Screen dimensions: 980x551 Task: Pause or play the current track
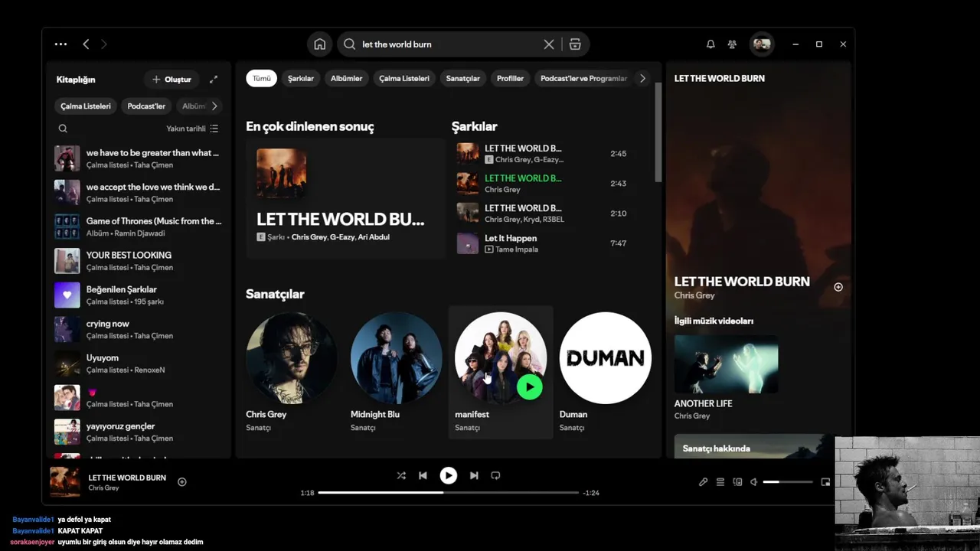pyautogui.click(x=449, y=475)
